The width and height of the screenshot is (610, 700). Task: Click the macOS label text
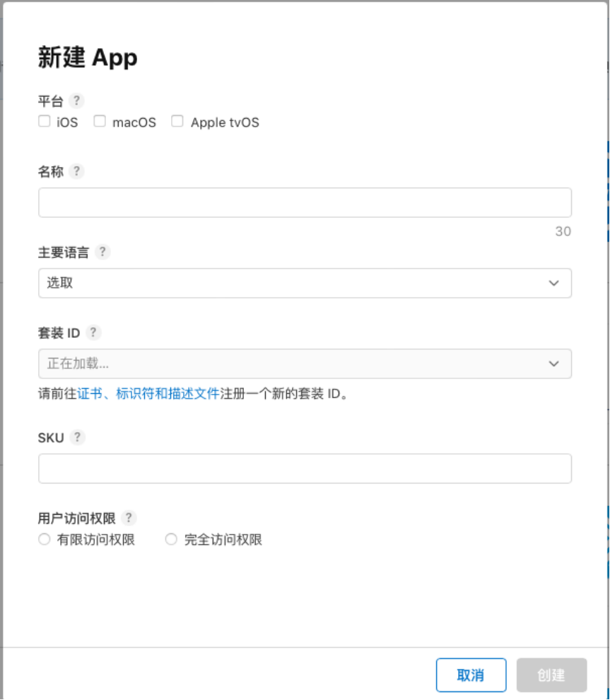tap(134, 122)
